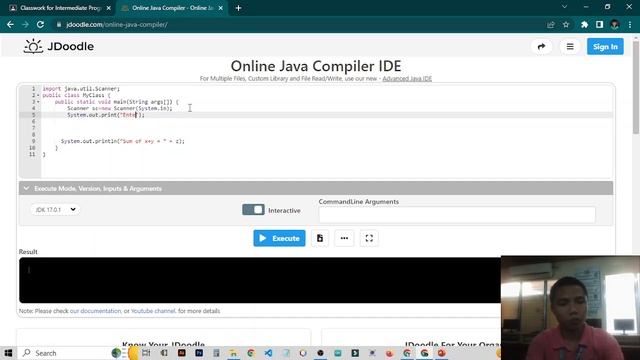Close the Online Java Compiler tab
Image resolution: width=640 pixels, height=360 pixels.
coord(221,8)
